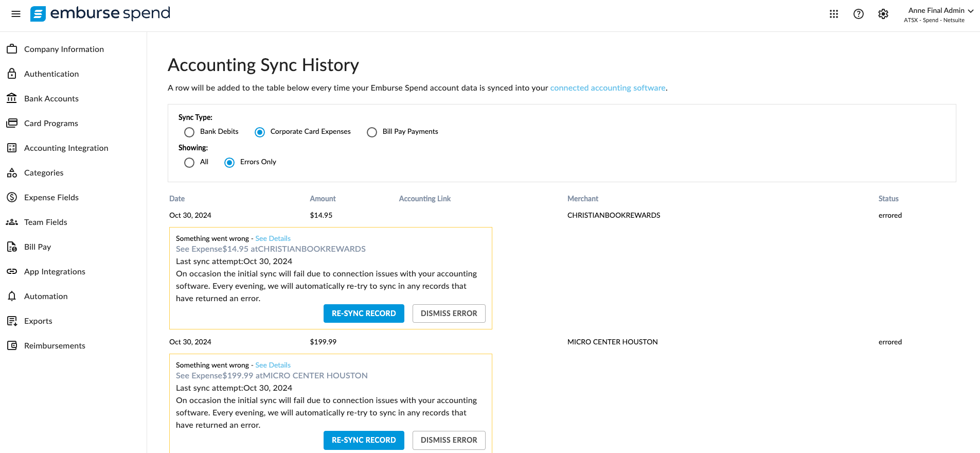980x453 pixels.
Task: Open the hamburger navigation menu
Action: [x=16, y=14]
